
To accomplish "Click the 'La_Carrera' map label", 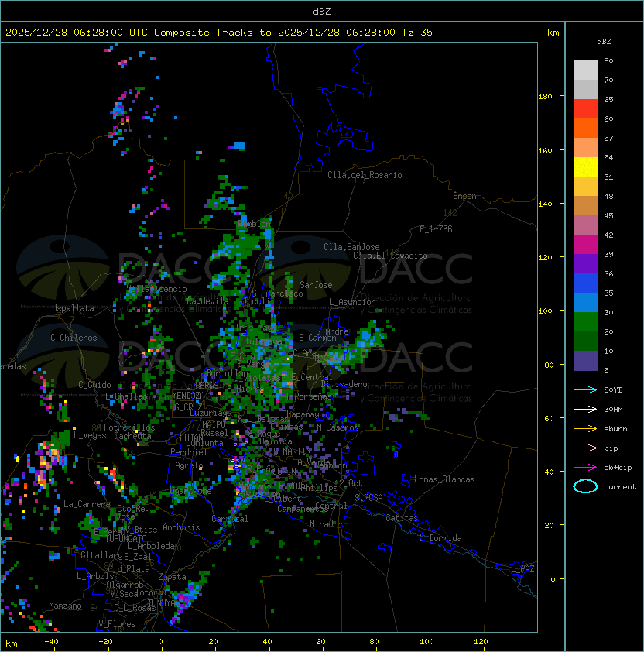I will pyautogui.click(x=87, y=504).
